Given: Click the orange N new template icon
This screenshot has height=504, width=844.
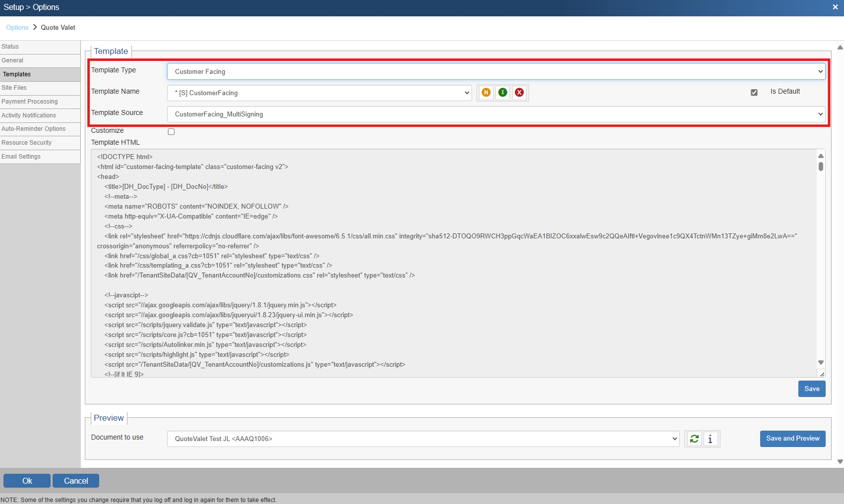Looking at the screenshot, I should (486, 93).
